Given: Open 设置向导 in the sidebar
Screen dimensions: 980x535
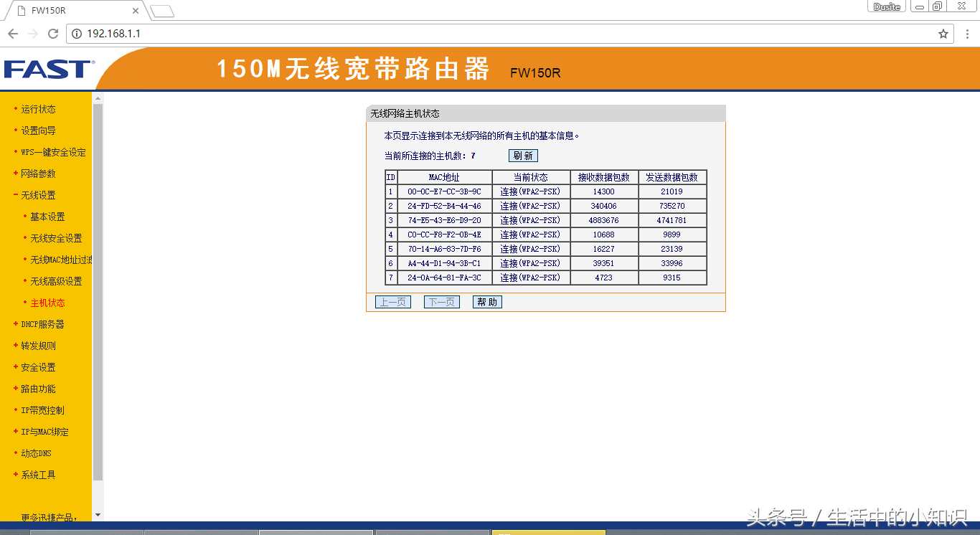Looking at the screenshot, I should tap(38, 131).
